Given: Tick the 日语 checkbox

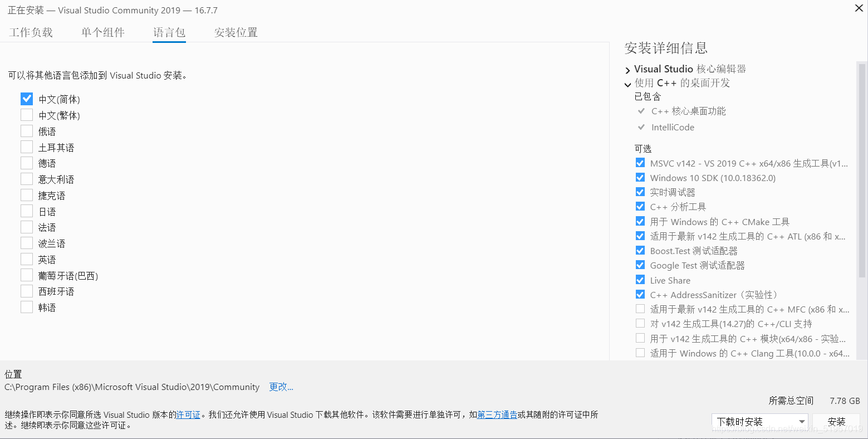Looking at the screenshot, I should click(27, 211).
